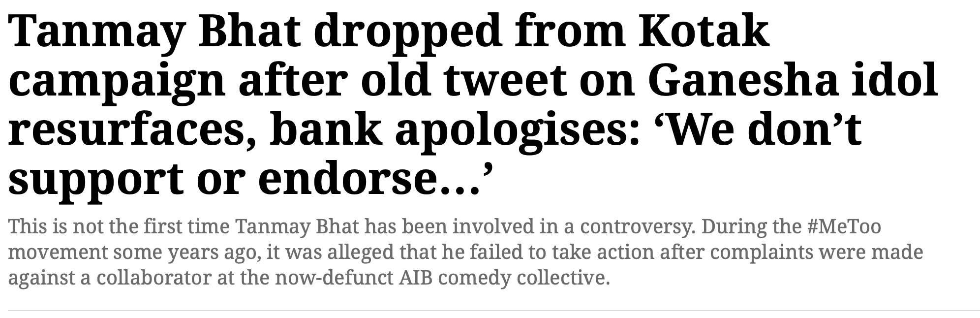Image resolution: width=980 pixels, height=318 pixels.
Task: Click "Tanmay Bhat" at the headline start
Action: pos(153,32)
